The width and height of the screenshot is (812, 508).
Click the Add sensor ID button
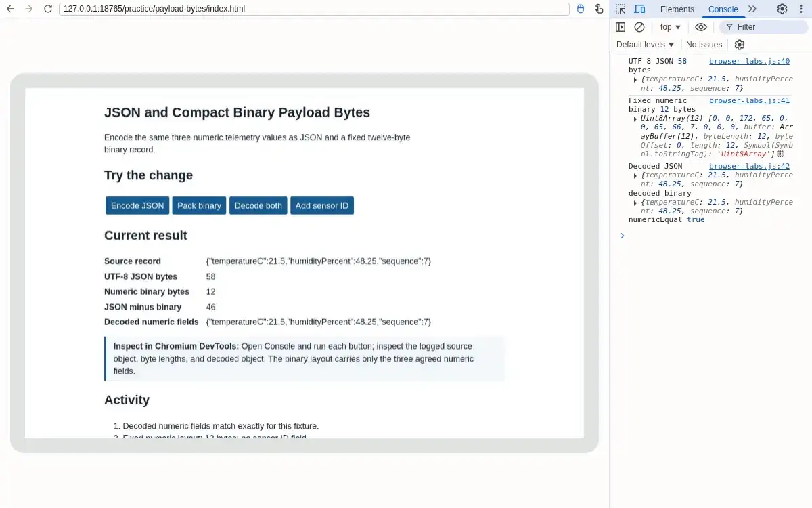coord(322,205)
